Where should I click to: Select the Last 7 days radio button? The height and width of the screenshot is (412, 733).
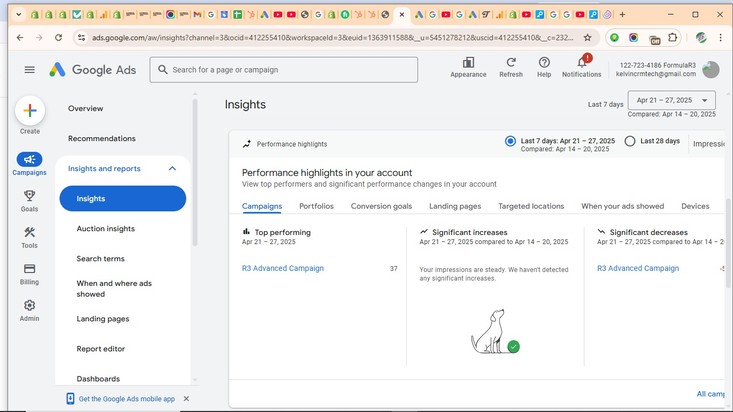[511, 142]
